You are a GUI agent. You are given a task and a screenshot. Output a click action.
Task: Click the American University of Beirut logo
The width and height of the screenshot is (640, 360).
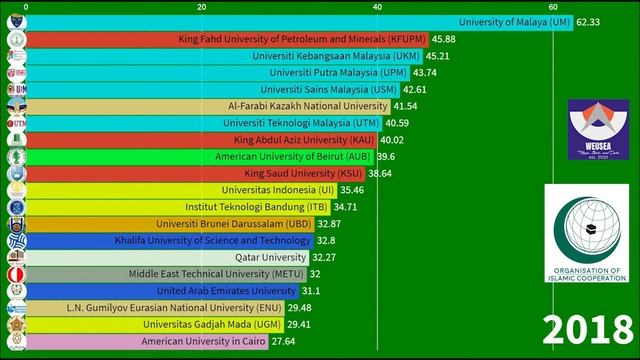pyautogui.click(x=17, y=157)
